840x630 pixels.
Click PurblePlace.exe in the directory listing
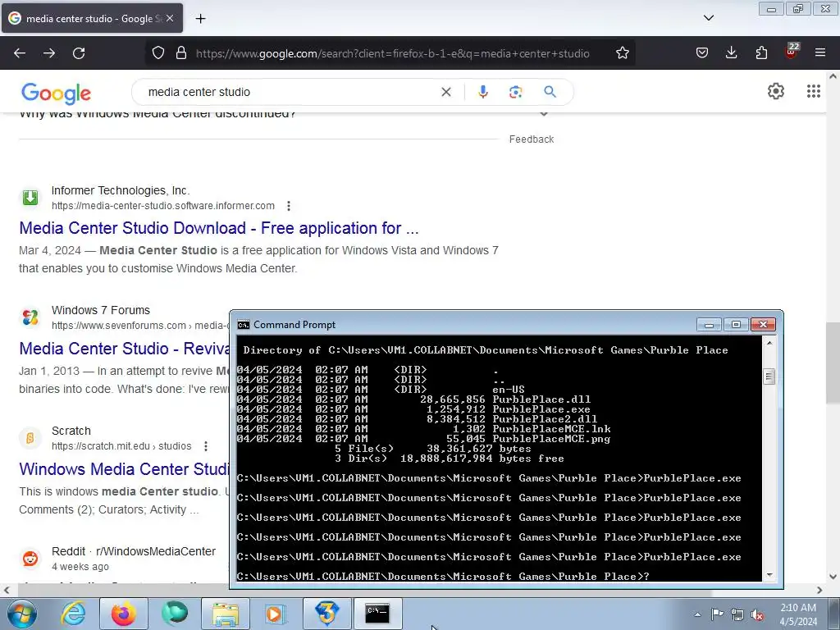pyautogui.click(x=541, y=409)
